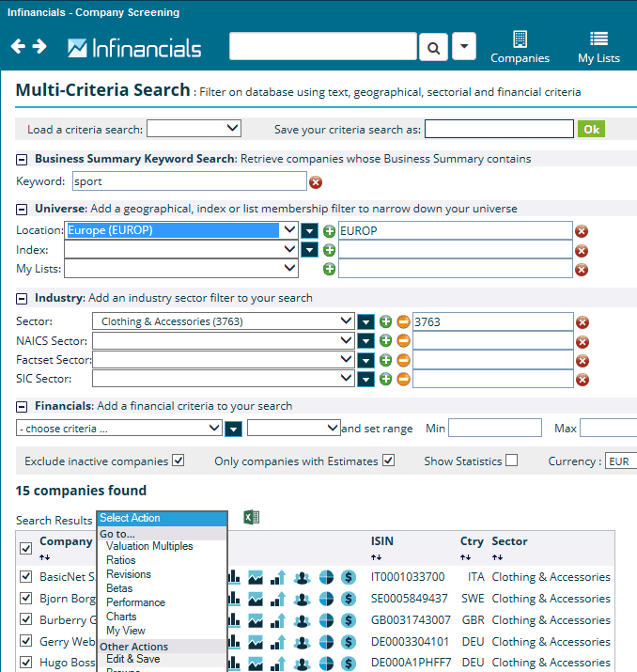Open growth arrow icon for Bjorn Borg

pyautogui.click(x=278, y=599)
